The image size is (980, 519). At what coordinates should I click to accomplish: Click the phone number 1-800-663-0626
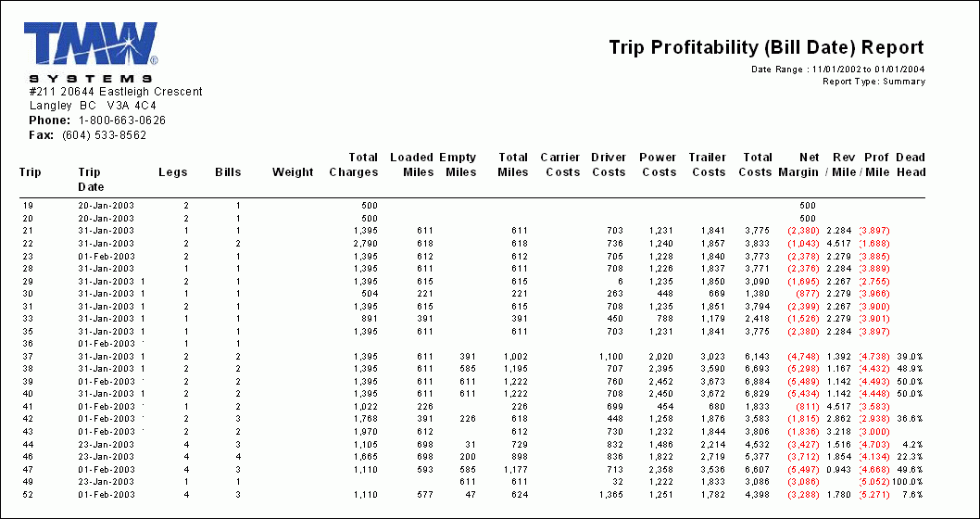pos(122,120)
